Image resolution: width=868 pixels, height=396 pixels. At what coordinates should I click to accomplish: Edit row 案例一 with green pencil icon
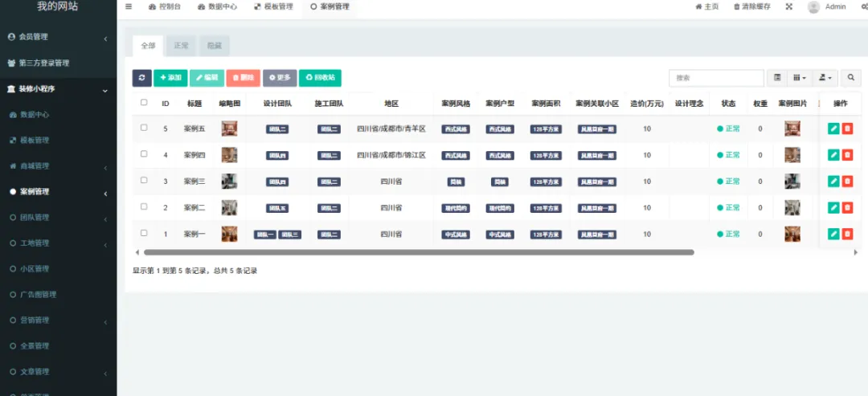tap(833, 234)
